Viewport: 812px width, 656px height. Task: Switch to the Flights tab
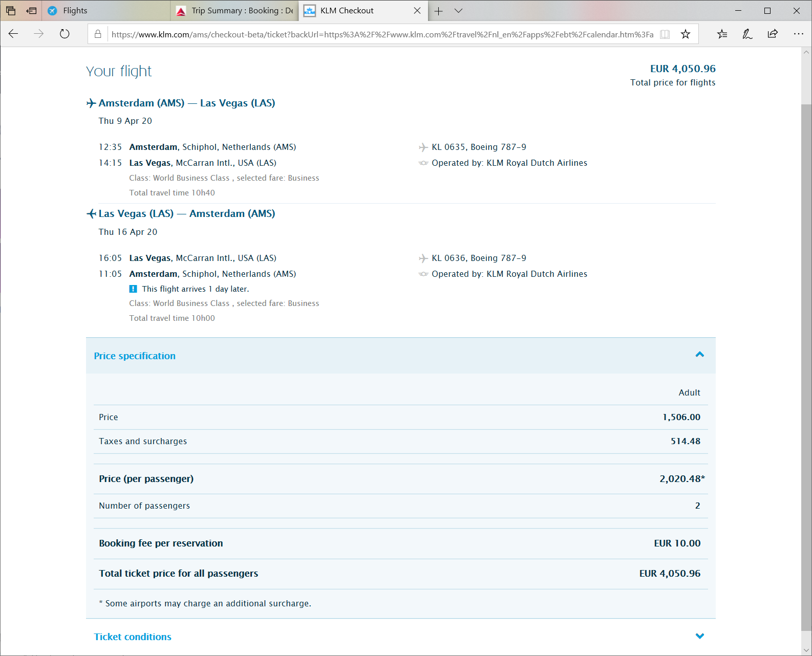[x=75, y=11]
